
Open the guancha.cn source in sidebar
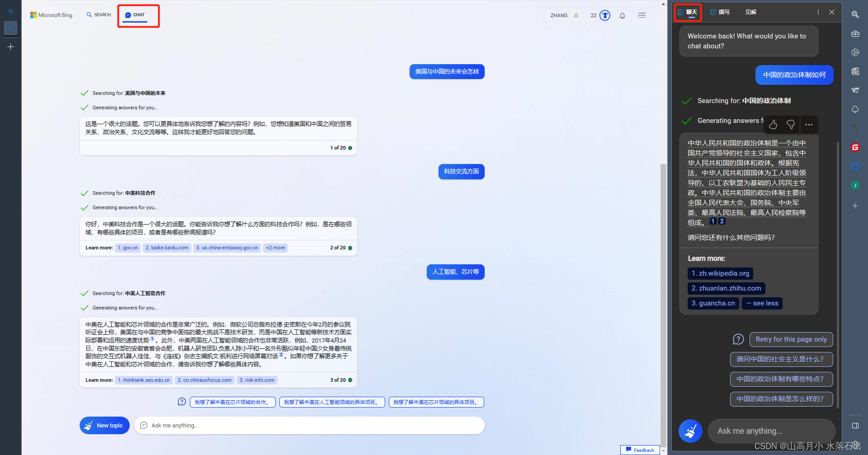tap(713, 303)
